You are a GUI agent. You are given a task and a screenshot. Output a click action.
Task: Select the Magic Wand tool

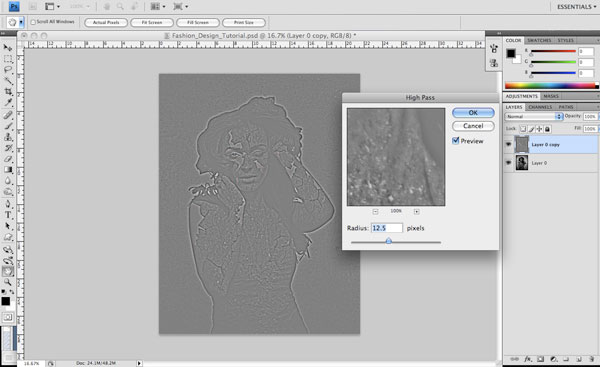(8, 81)
